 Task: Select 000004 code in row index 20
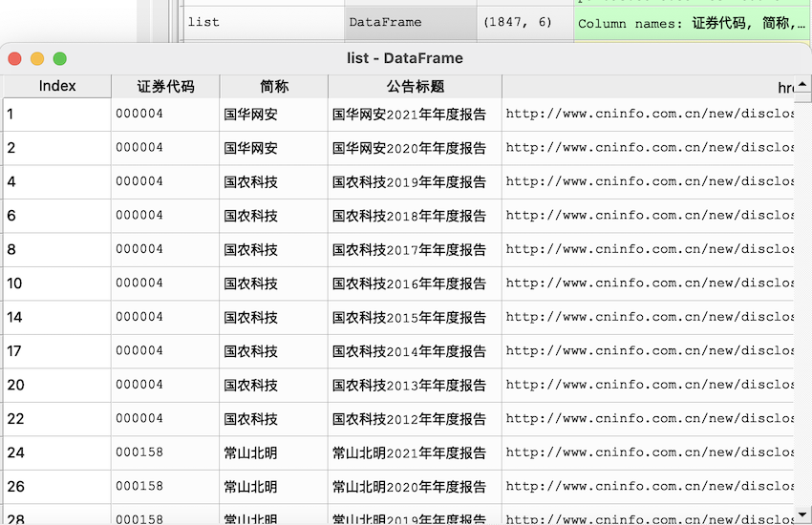point(165,386)
